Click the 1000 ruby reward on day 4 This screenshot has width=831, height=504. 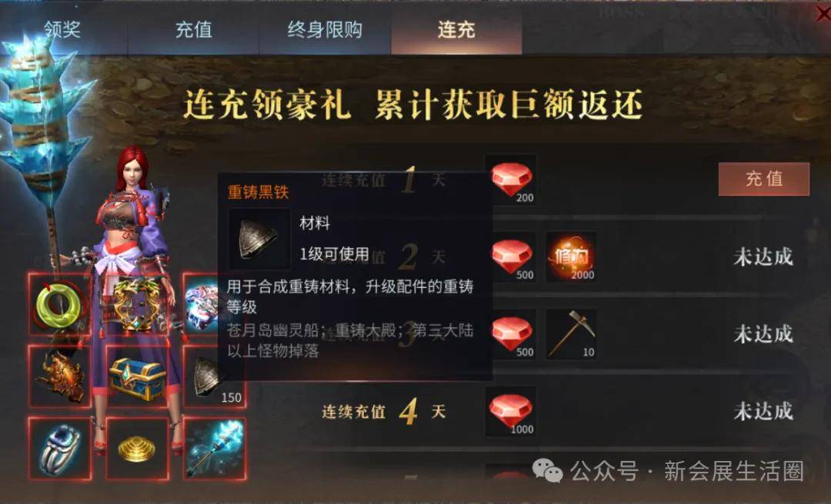511,411
